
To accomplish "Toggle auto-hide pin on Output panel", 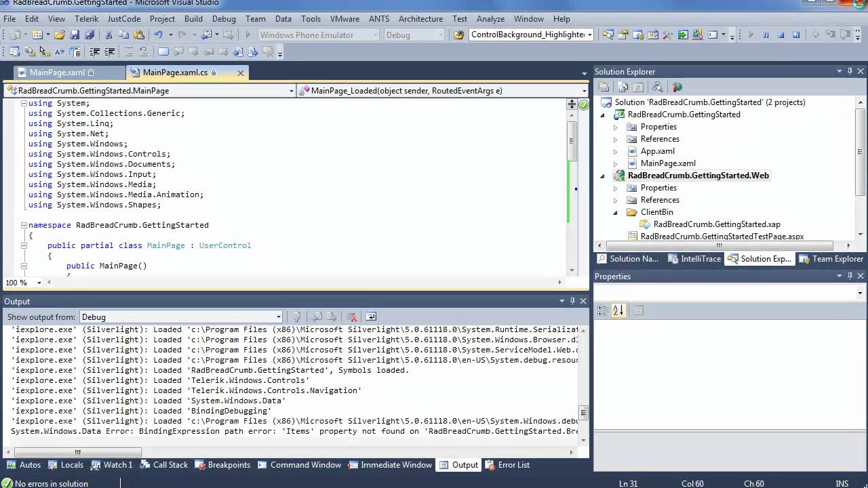I will (572, 301).
